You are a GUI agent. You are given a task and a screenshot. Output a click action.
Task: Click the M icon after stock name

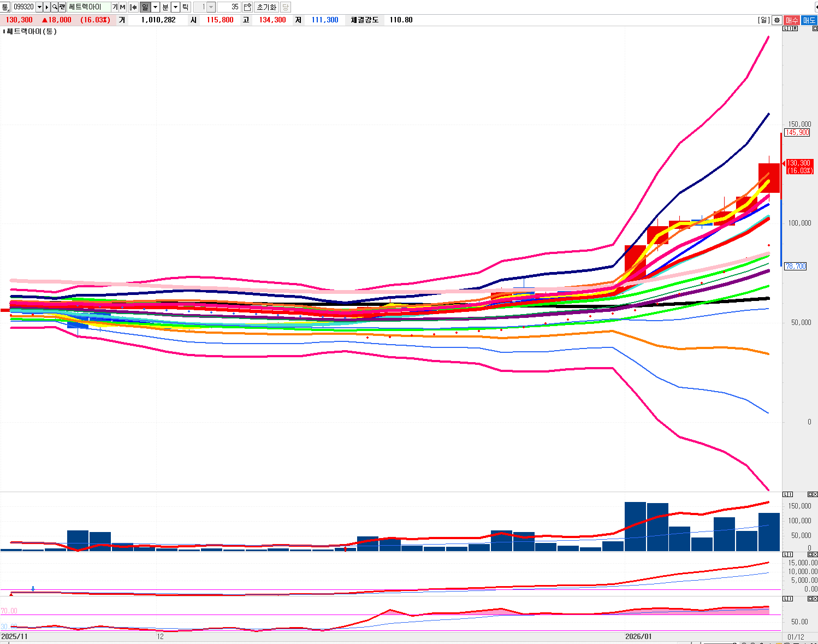[122, 7]
